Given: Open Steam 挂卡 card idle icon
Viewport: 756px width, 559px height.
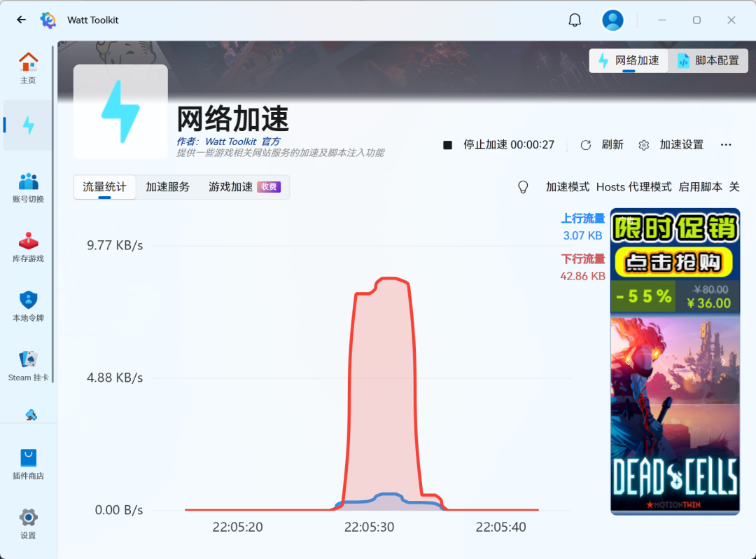Looking at the screenshot, I should [28, 366].
